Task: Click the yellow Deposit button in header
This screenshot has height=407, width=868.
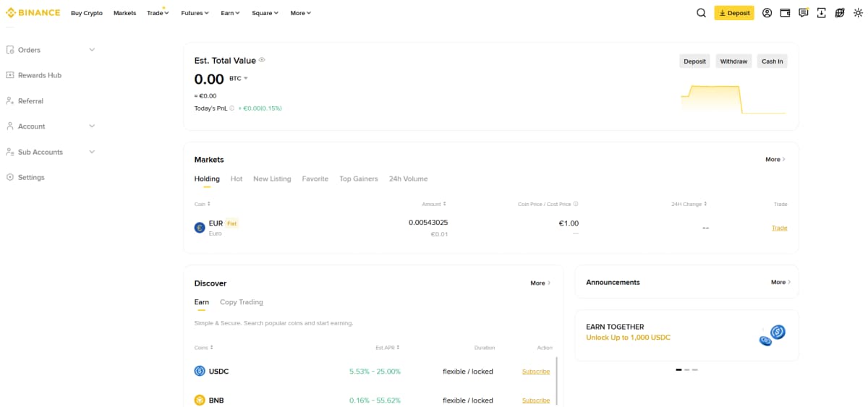Action: coord(734,13)
